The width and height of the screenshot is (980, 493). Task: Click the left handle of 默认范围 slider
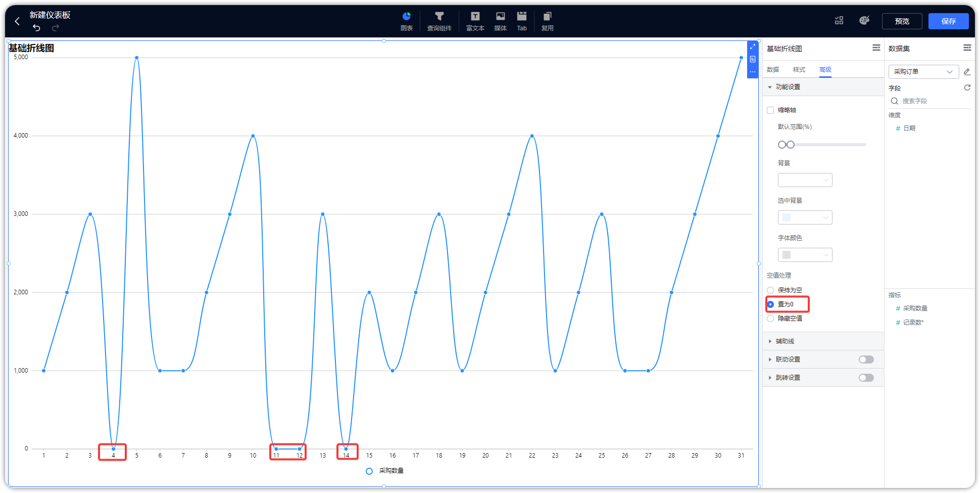coord(782,145)
